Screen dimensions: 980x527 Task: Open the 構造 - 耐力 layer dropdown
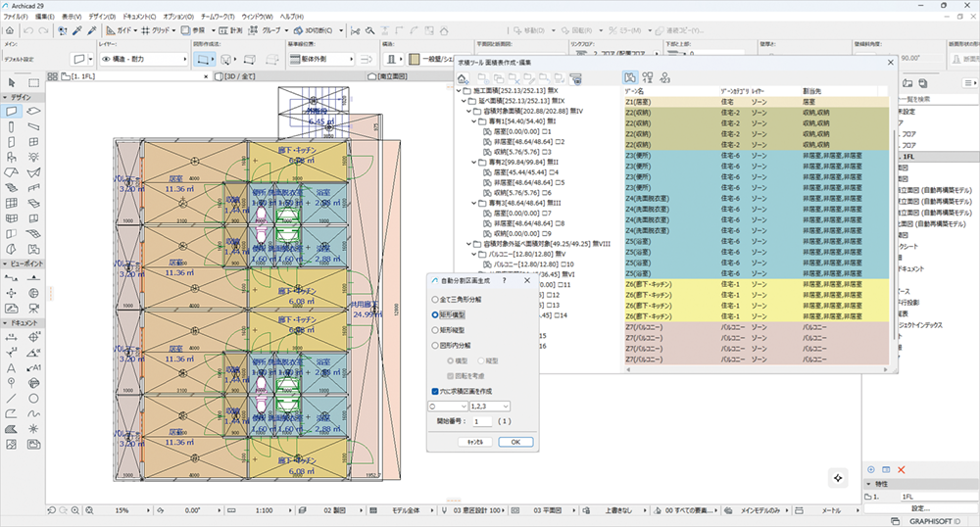click(144, 60)
